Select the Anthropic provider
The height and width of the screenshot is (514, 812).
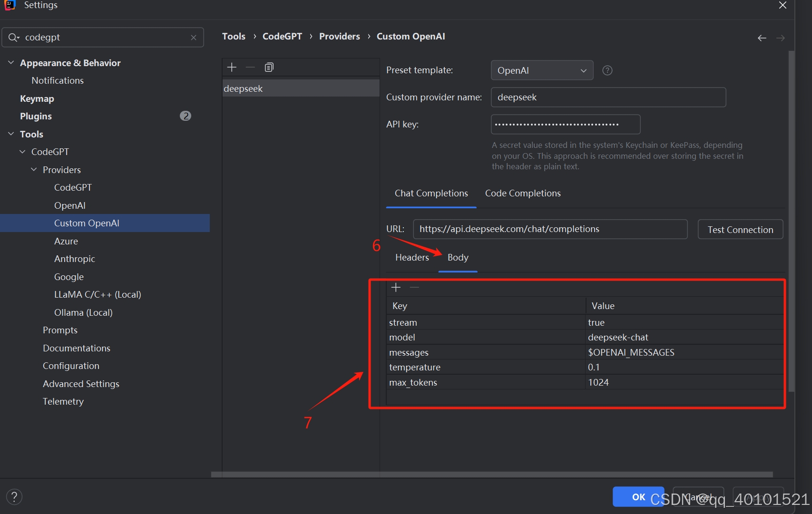(75, 259)
